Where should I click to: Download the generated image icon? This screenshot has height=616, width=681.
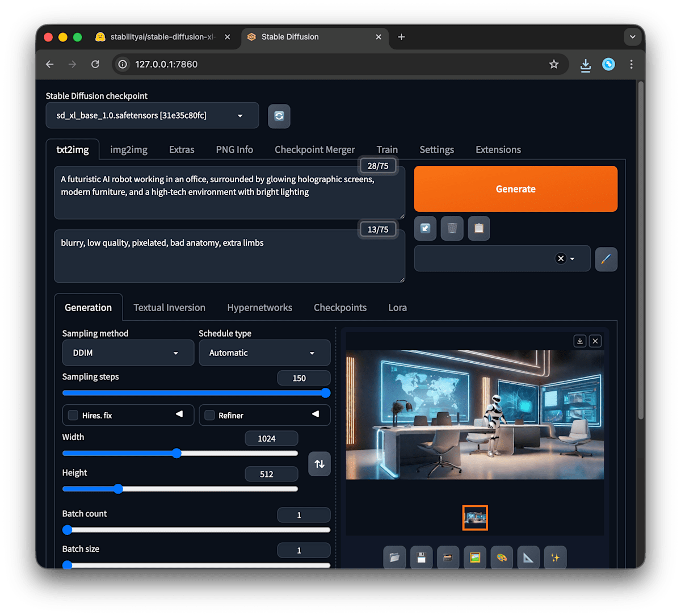point(579,341)
